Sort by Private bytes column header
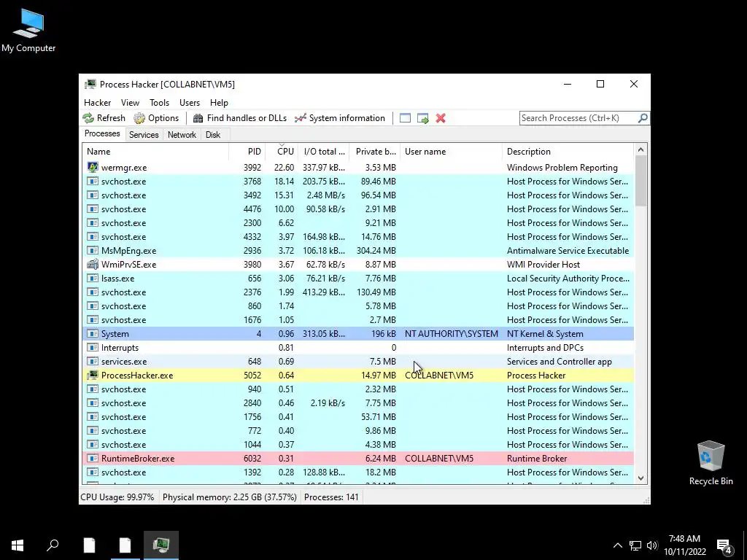747x560 pixels. point(374,152)
